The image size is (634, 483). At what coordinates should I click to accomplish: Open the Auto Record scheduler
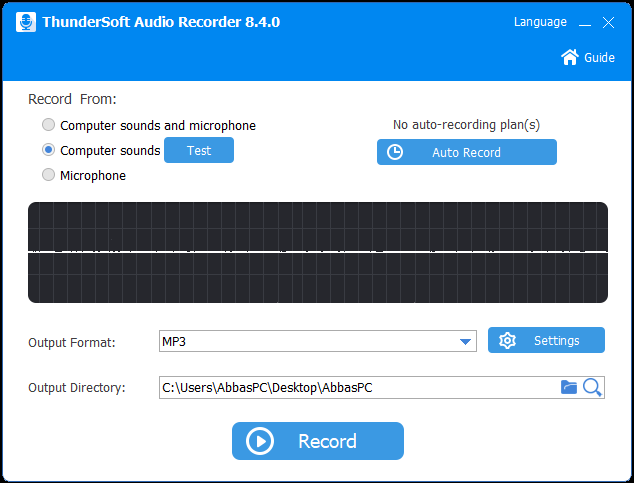[467, 152]
